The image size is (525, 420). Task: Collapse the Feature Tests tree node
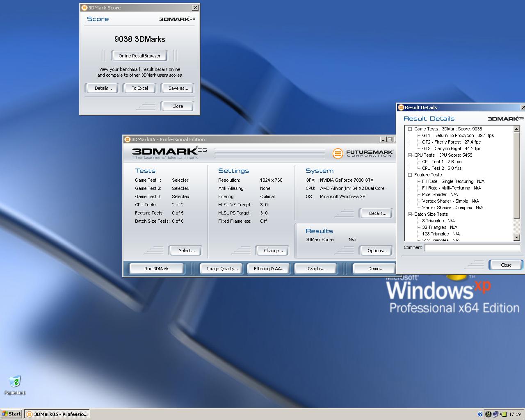tap(410, 175)
